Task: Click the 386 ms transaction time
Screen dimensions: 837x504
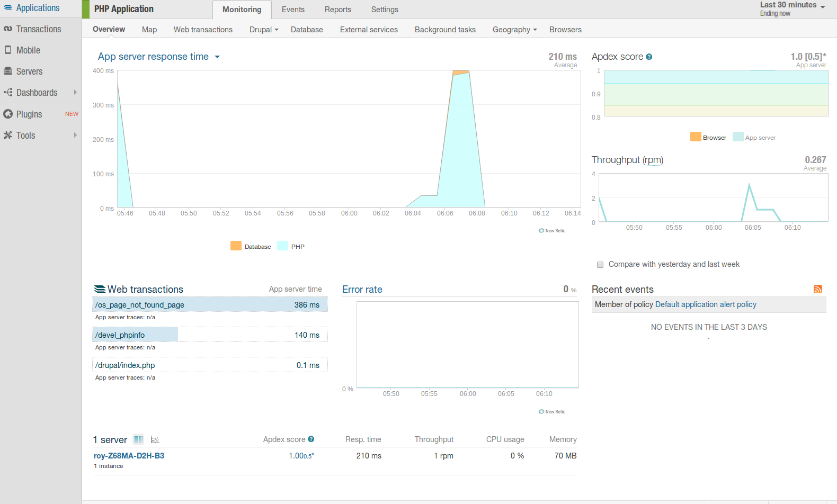Action: coord(307,305)
